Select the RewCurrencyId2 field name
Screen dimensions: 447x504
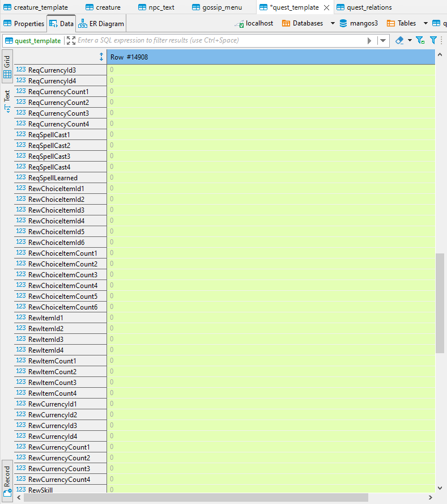[53, 415]
